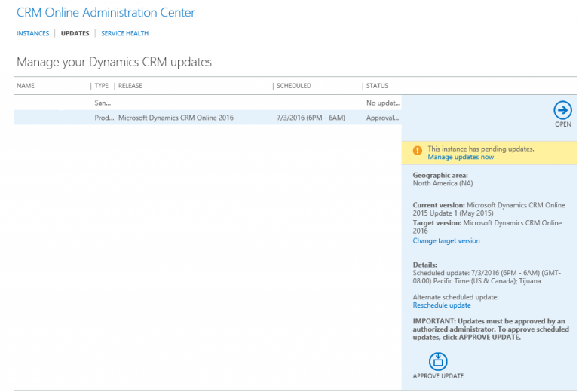Click the Change target version link
This screenshot has width=579, height=392.
pos(446,240)
